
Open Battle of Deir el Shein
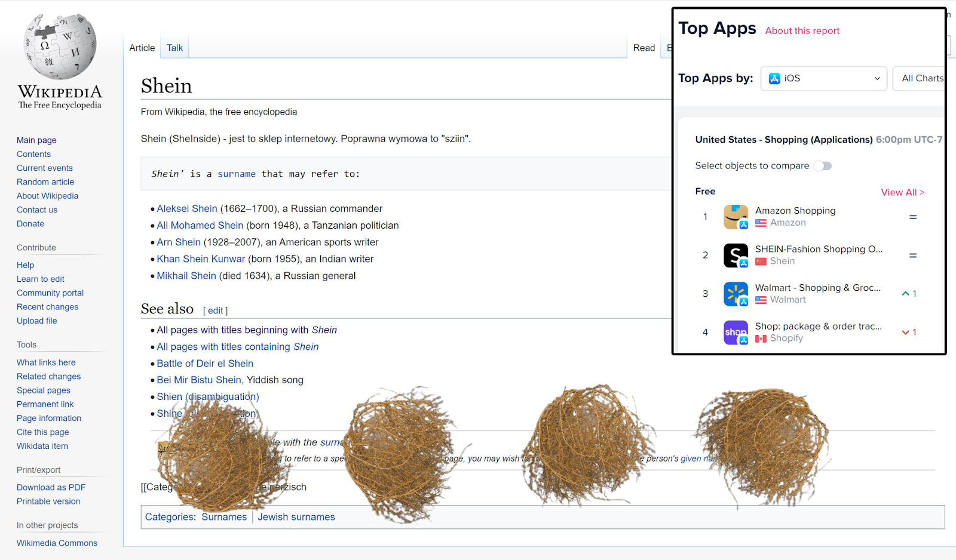point(205,363)
